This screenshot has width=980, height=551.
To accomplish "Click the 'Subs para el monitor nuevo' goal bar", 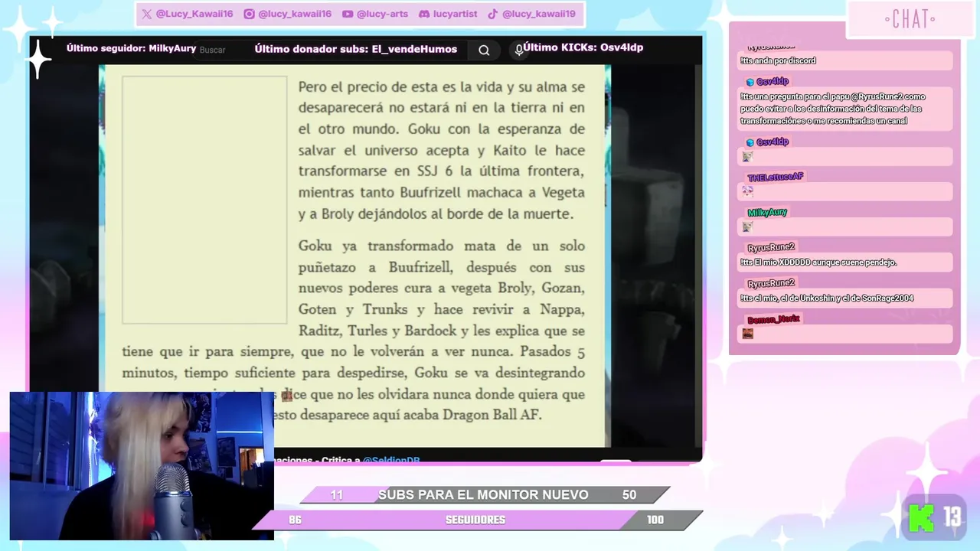I will point(485,495).
